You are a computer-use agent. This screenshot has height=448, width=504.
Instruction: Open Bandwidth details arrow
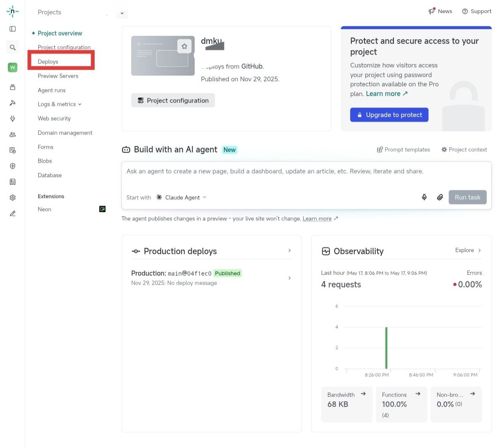(x=363, y=394)
